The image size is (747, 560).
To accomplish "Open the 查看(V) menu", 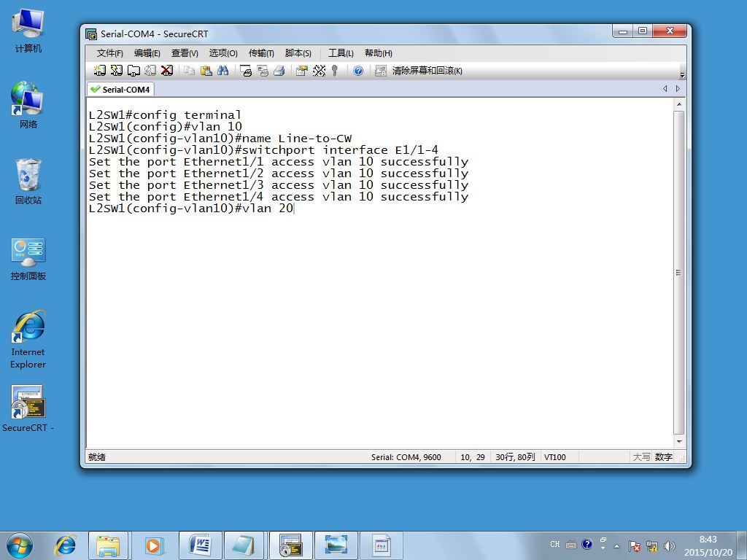I will (185, 52).
